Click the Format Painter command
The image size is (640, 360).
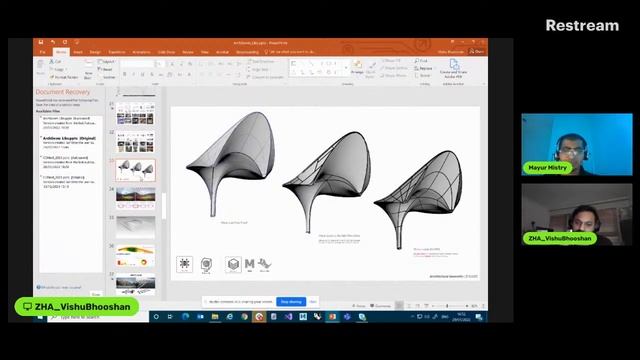point(64,77)
